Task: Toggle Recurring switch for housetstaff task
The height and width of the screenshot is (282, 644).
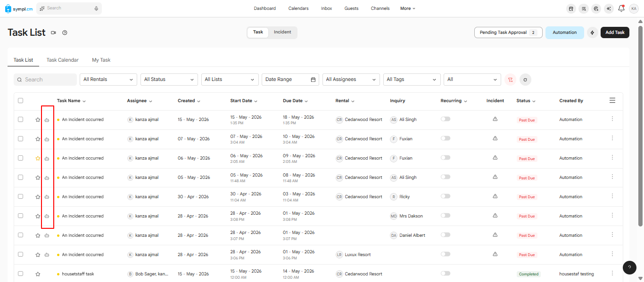Action: point(446,274)
